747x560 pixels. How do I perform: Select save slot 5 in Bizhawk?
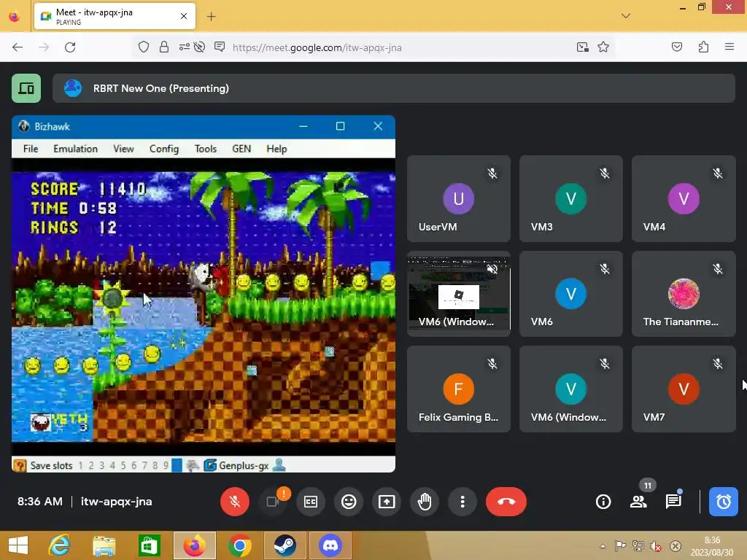coord(123,466)
